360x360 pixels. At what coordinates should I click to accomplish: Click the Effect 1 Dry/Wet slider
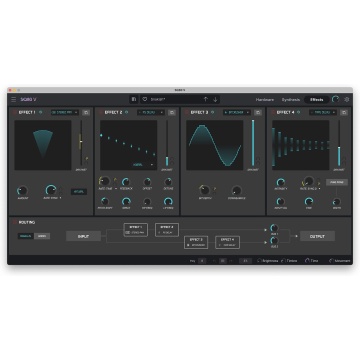(x=81, y=143)
